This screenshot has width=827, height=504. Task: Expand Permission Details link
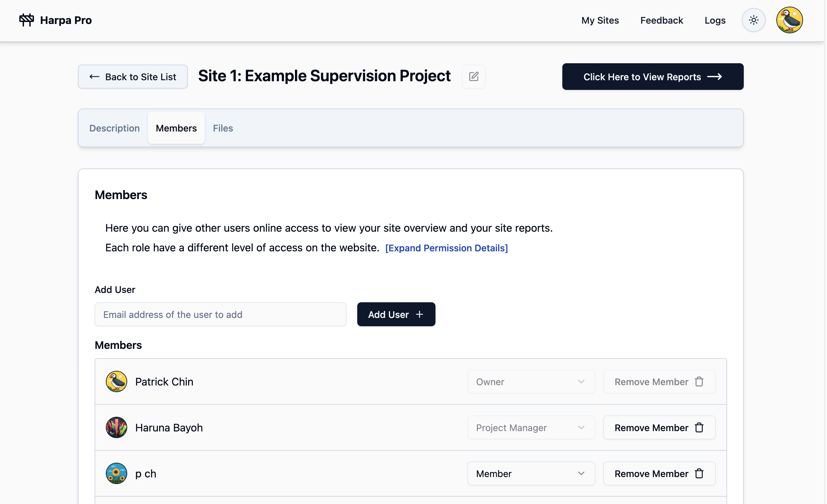click(446, 248)
